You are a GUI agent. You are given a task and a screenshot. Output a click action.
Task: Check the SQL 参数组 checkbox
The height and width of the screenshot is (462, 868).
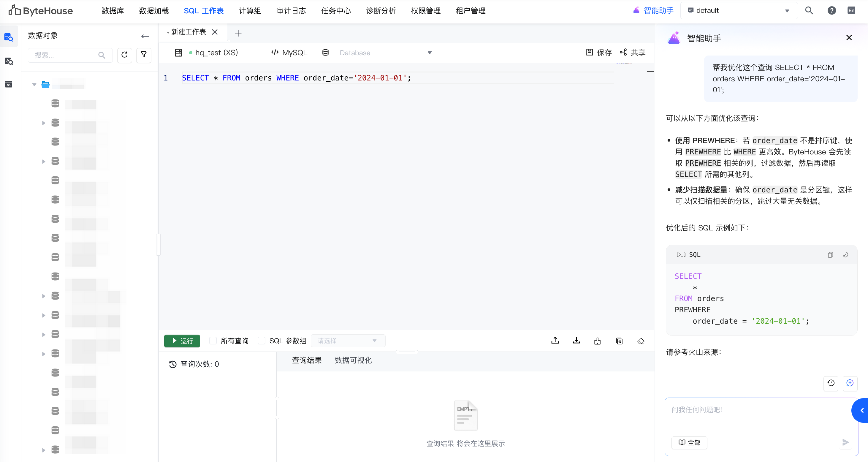point(262,341)
